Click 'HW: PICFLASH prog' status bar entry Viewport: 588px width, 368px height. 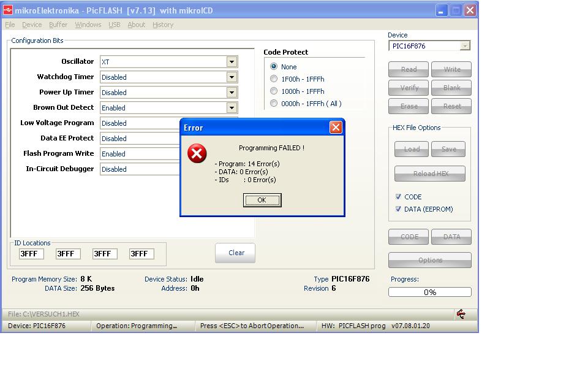coord(353,326)
